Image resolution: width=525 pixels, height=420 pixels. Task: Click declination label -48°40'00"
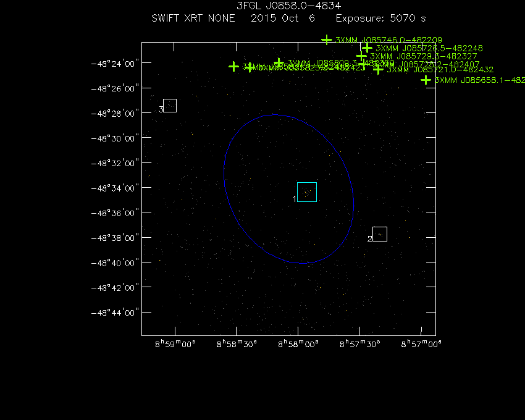pyautogui.click(x=115, y=263)
